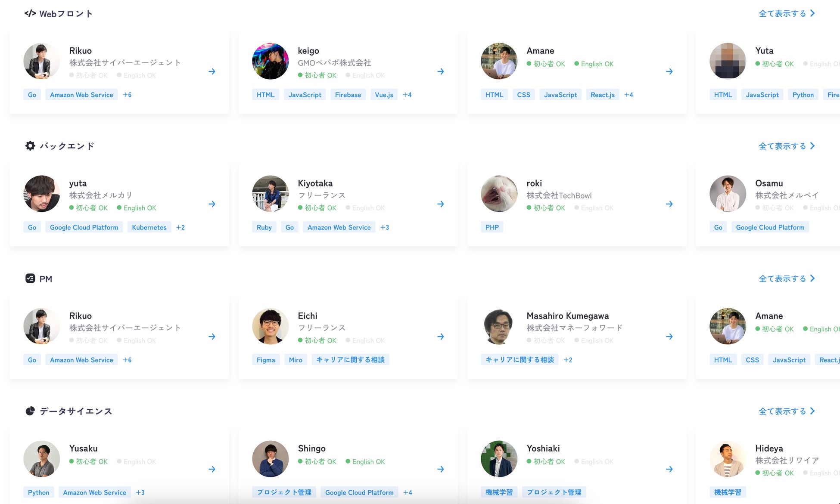The width and height of the screenshot is (840, 504).
Task: Select Kubernetes tag on yuta's card
Action: (149, 227)
